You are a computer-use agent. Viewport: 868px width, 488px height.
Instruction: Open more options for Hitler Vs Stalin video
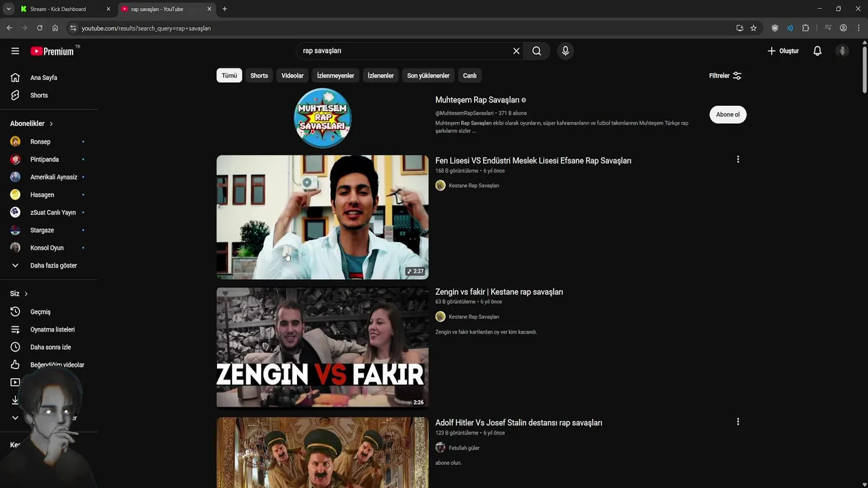(738, 422)
